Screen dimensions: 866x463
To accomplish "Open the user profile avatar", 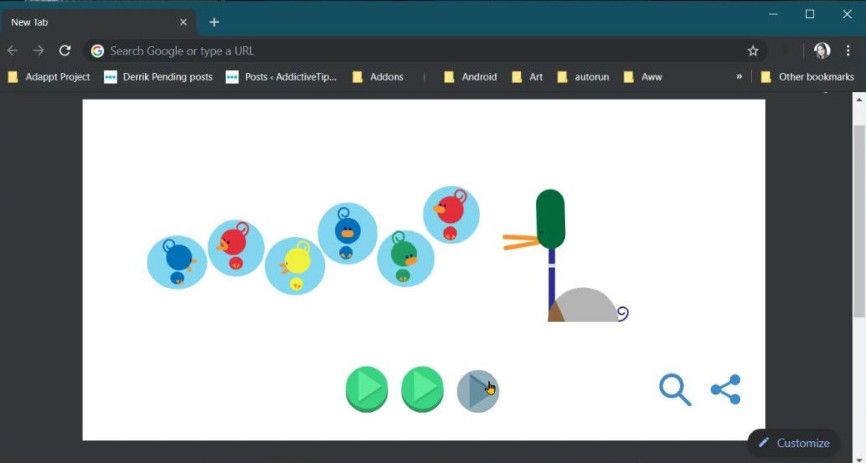I will click(822, 50).
